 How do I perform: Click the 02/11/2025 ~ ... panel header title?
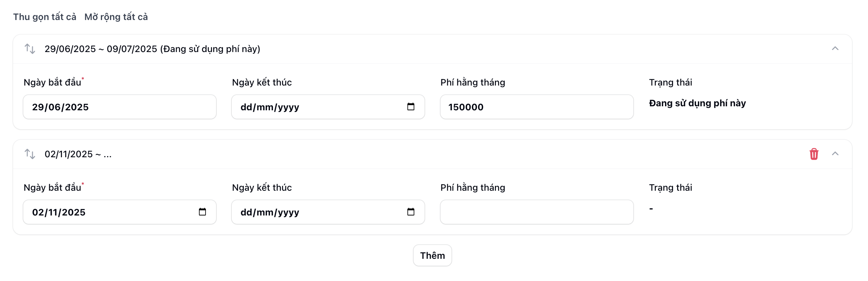[x=78, y=154]
